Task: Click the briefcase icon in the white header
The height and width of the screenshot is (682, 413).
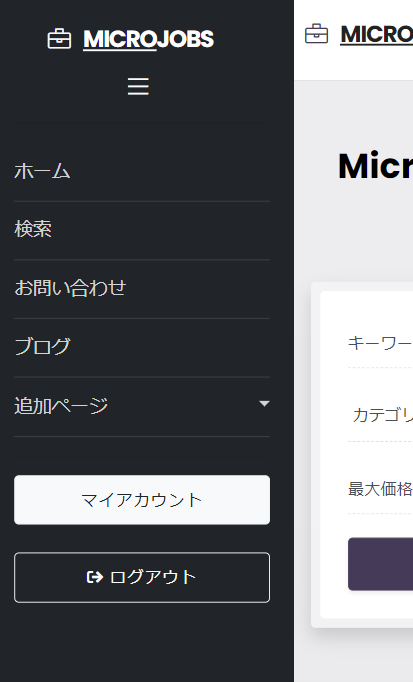Action: 316,34
